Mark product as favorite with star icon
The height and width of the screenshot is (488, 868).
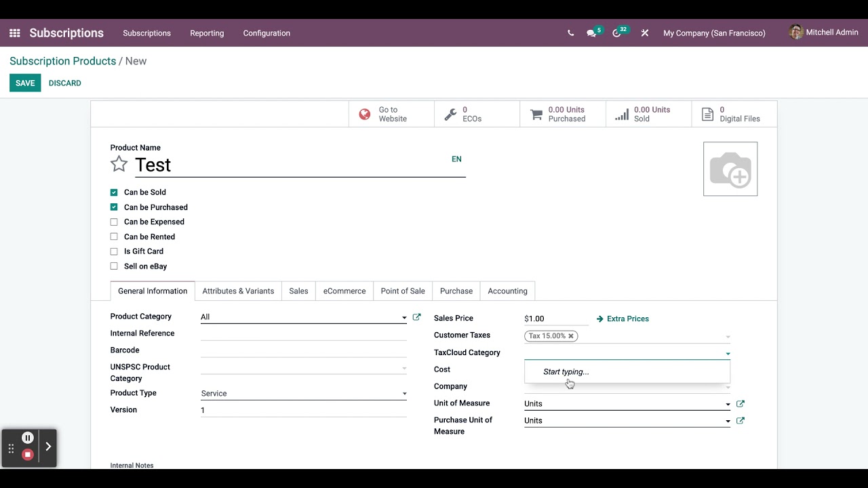click(119, 164)
